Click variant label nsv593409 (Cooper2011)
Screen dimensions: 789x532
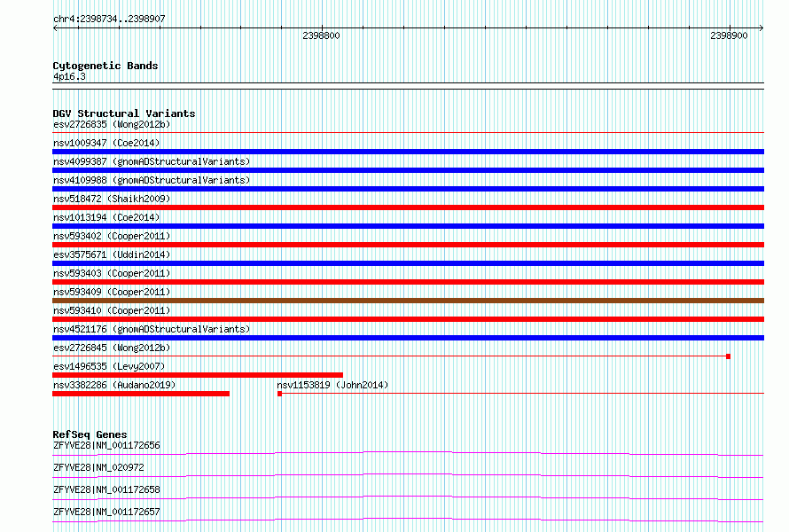click(112, 292)
